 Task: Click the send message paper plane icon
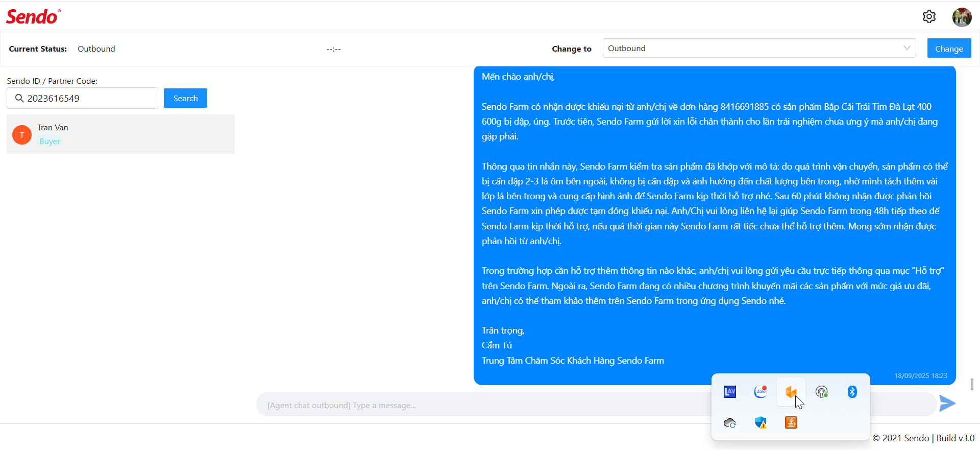click(x=947, y=403)
